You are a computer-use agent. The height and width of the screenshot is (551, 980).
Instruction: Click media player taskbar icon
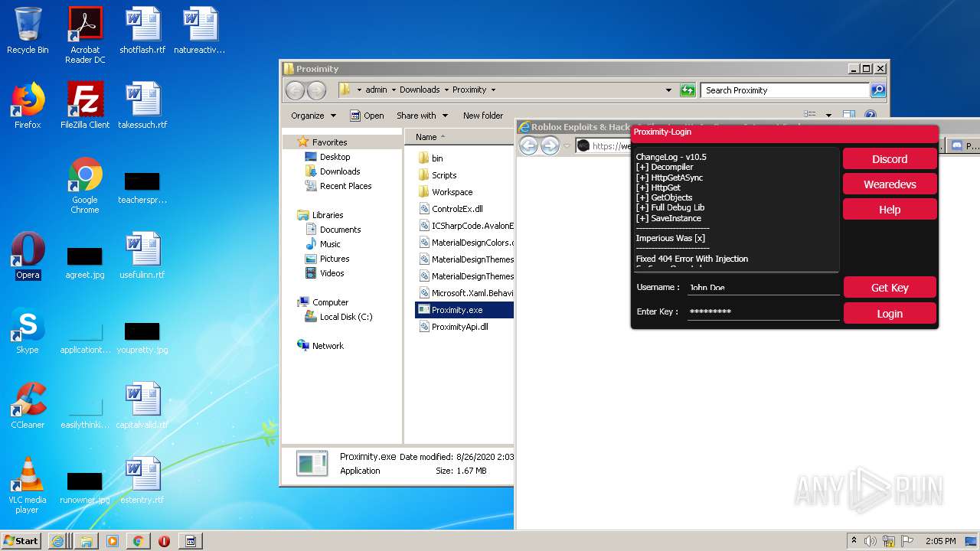113,541
